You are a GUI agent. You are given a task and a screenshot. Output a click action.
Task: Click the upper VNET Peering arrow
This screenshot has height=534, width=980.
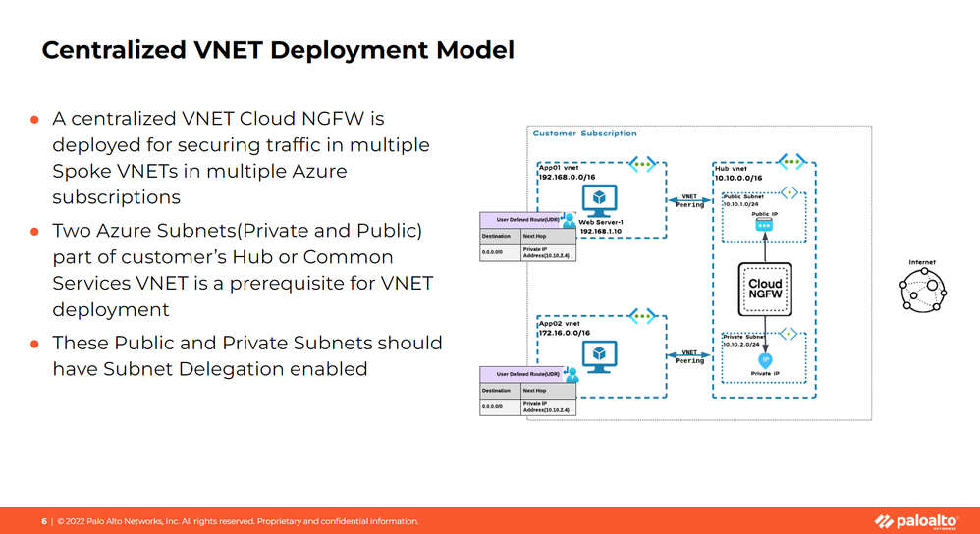[689, 200]
